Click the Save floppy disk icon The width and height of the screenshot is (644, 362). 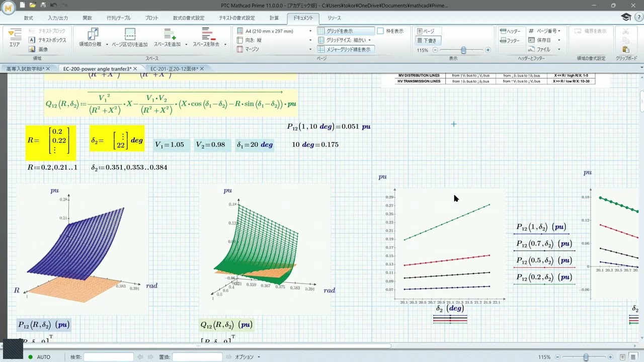pyautogui.click(x=43, y=5)
